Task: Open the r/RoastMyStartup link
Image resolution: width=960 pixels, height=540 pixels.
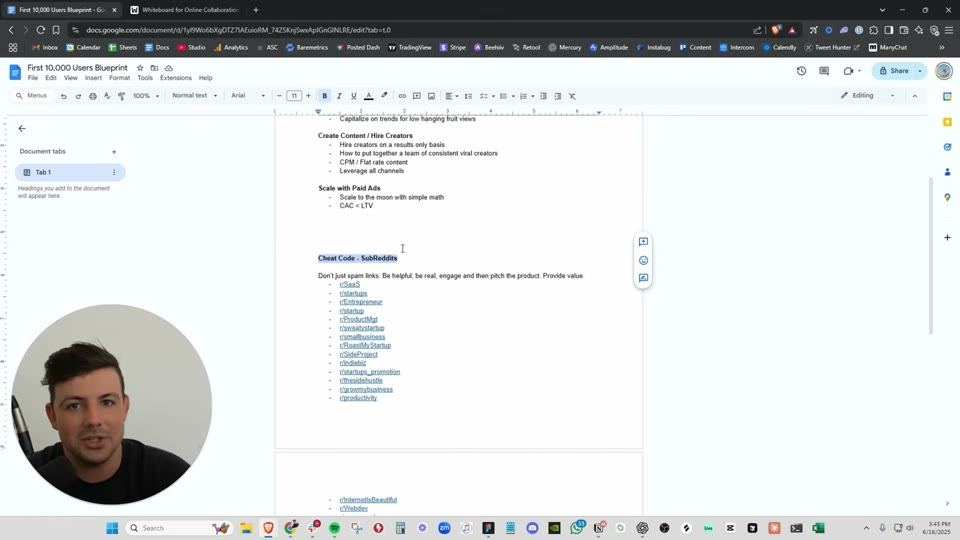Action: [x=365, y=345]
